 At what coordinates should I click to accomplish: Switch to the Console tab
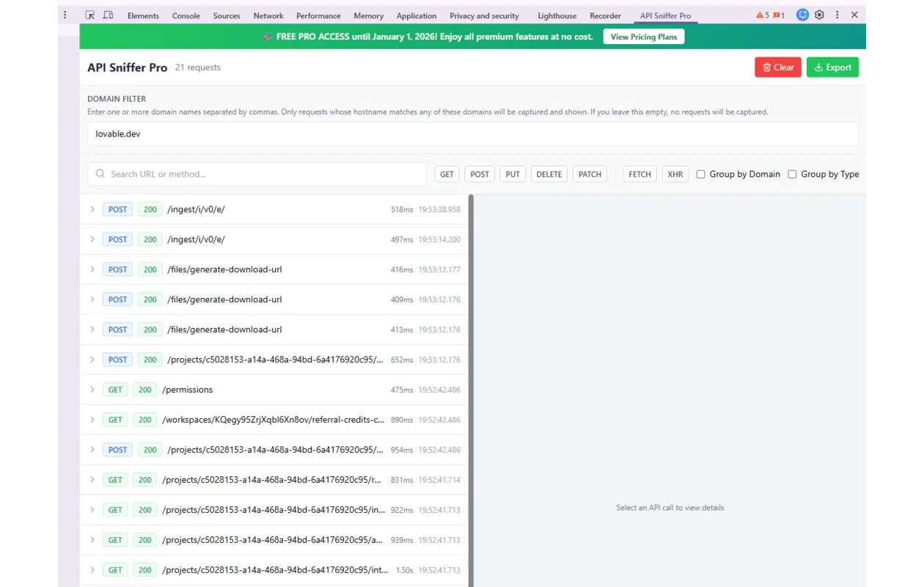coord(186,15)
